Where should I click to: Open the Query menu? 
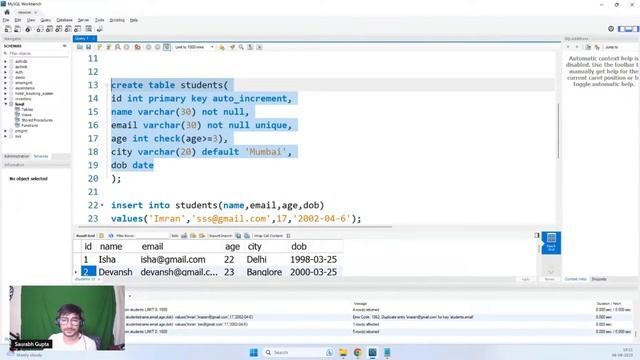[46, 20]
